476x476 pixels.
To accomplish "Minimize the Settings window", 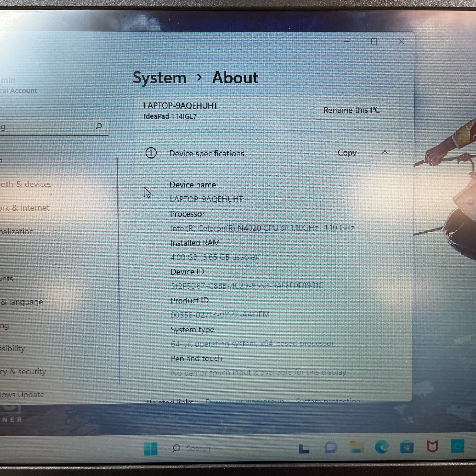I will 347,42.
